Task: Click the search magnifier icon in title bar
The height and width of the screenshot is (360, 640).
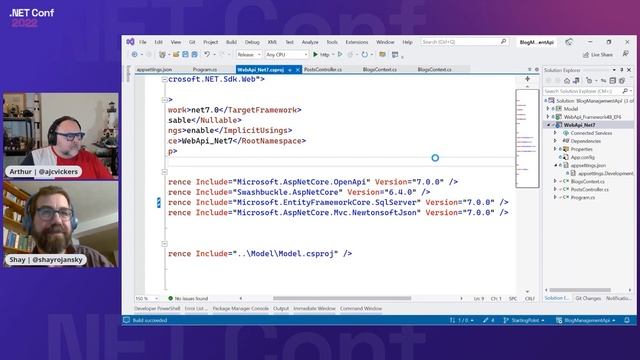Action: 503,42
